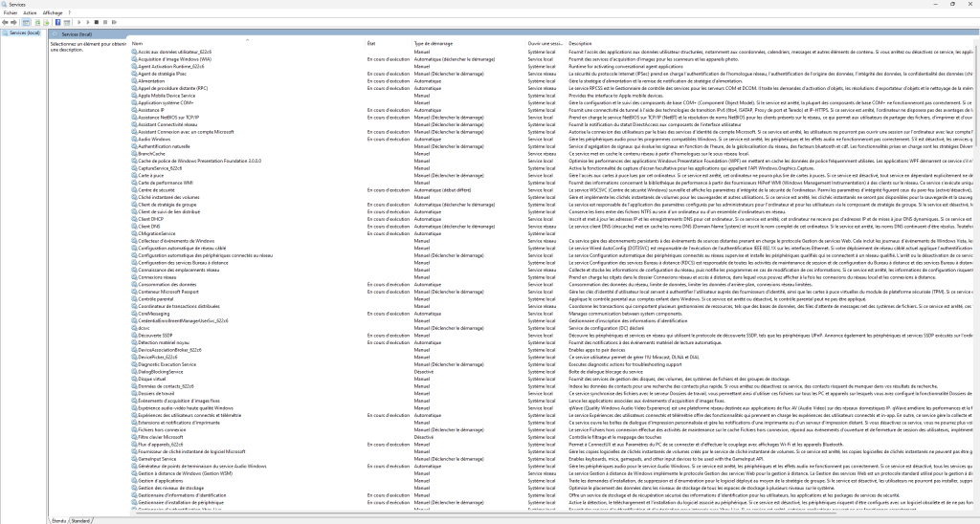Click the Forward navigation arrow in toolbar
This screenshot has width=980, height=524.
tap(13, 21)
